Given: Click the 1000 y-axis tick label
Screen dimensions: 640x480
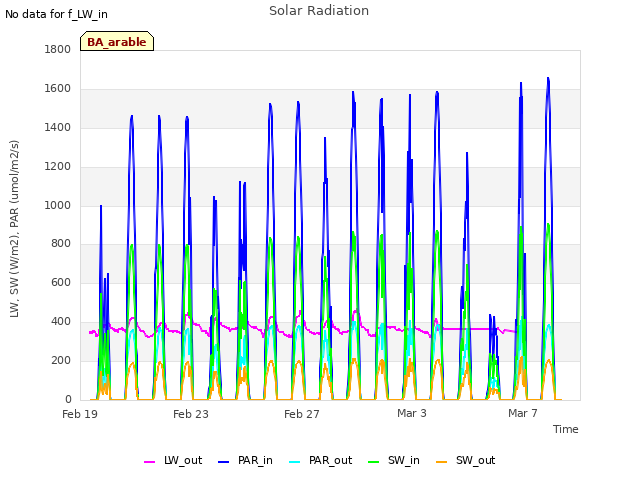Looking at the screenshot, I should click(x=58, y=205).
